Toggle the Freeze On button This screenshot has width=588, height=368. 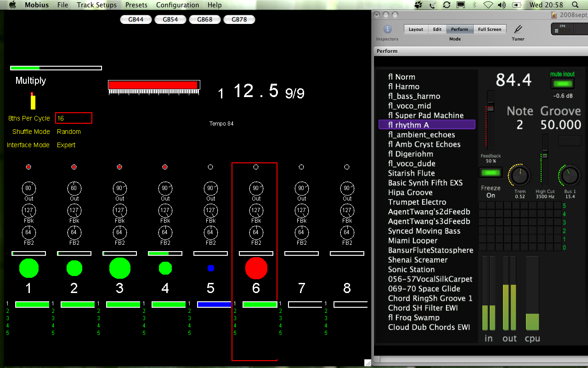click(x=491, y=173)
